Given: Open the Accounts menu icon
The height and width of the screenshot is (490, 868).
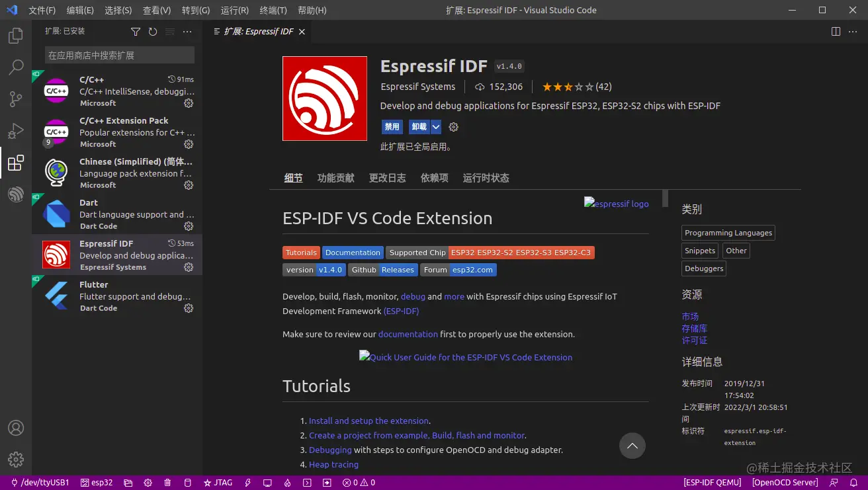Looking at the screenshot, I should tap(16, 428).
